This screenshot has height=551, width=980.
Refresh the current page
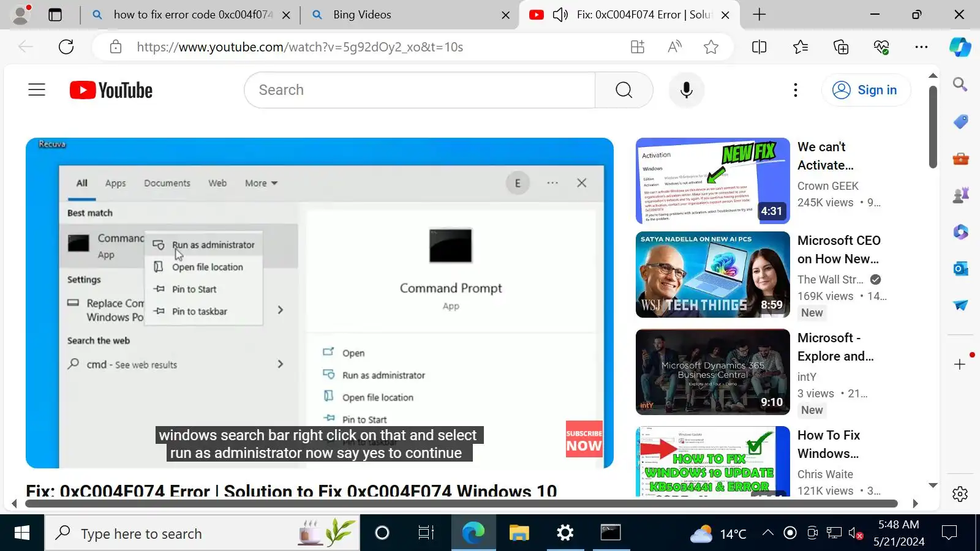tap(66, 47)
